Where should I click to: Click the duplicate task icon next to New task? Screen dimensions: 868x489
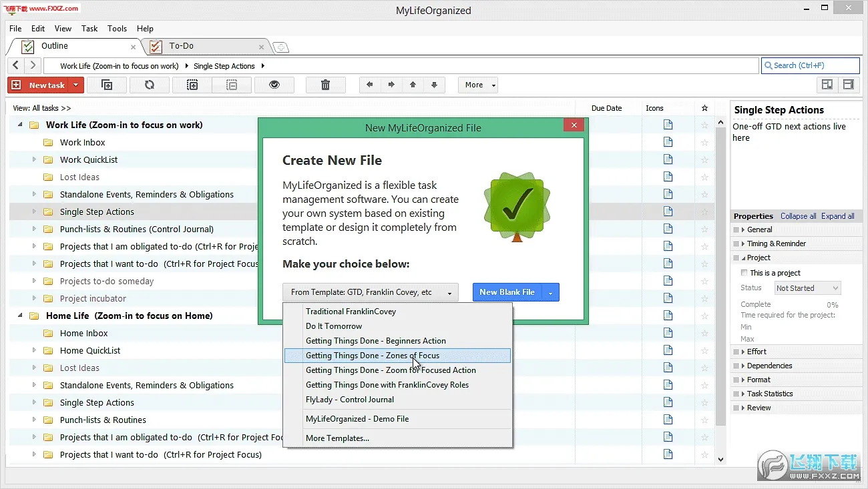[107, 85]
